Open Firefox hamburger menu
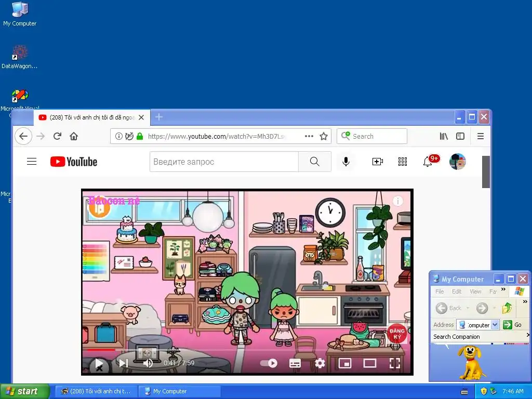This screenshot has height=399, width=532. 481,137
